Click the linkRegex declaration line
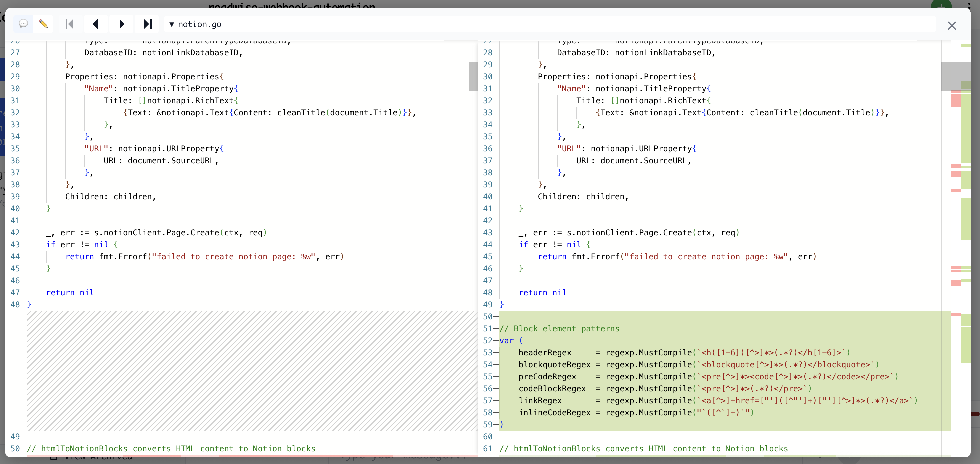The width and height of the screenshot is (980, 464). (x=540, y=400)
